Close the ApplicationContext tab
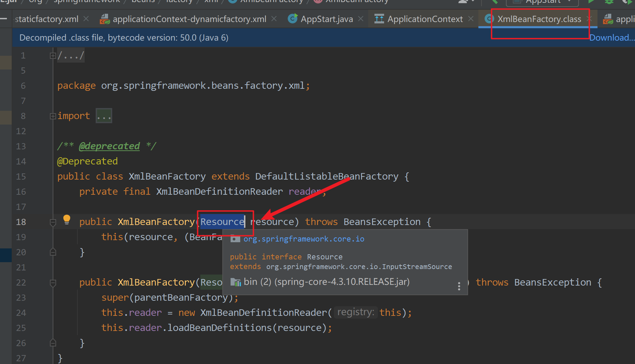Screen dimensions: 635x364 click(471, 19)
